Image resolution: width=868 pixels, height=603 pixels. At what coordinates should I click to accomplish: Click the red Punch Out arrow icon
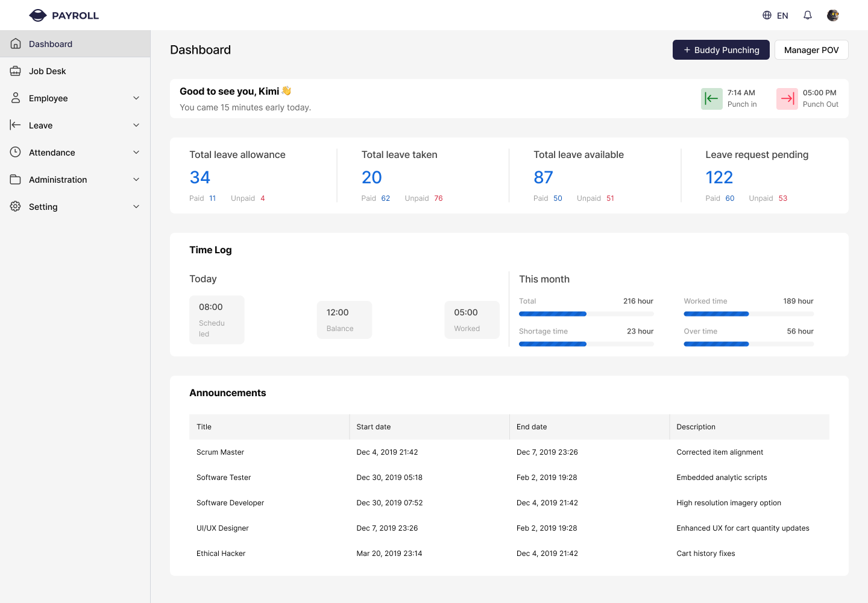[787, 98]
